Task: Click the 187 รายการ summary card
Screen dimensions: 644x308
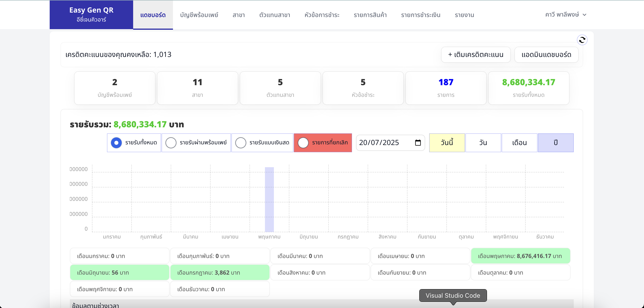Action: (446, 88)
